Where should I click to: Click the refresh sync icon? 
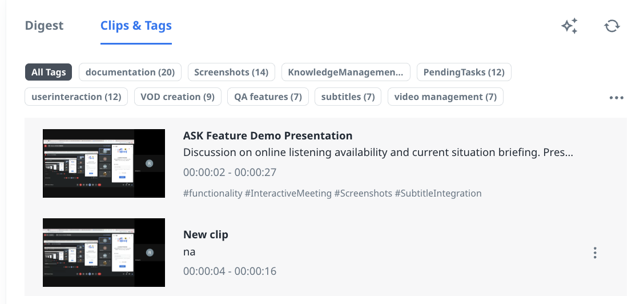(612, 26)
